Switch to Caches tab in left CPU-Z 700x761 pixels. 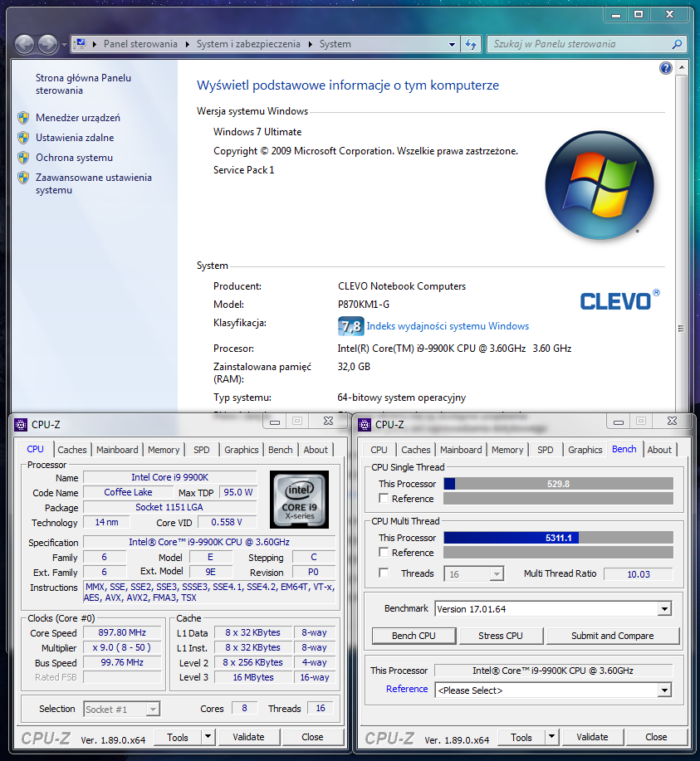[72, 450]
